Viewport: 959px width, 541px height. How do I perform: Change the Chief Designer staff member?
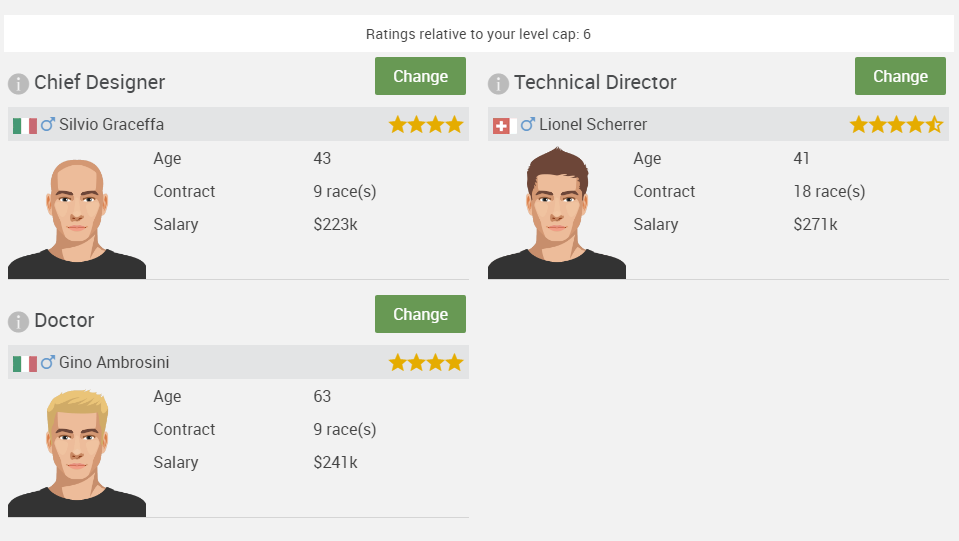pyautogui.click(x=420, y=76)
